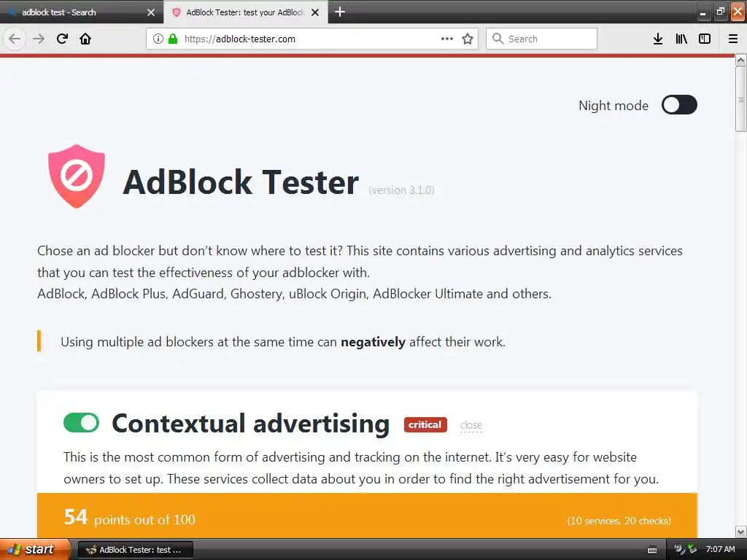Open the home page via house icon
This screenshot has height=560, width=747.
pos(85,39)
